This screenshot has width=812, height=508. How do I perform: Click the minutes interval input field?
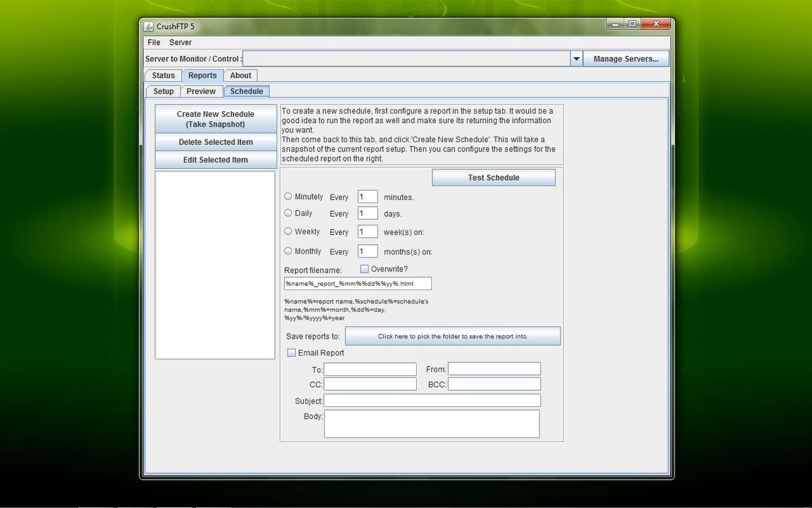tap(368, 197)
